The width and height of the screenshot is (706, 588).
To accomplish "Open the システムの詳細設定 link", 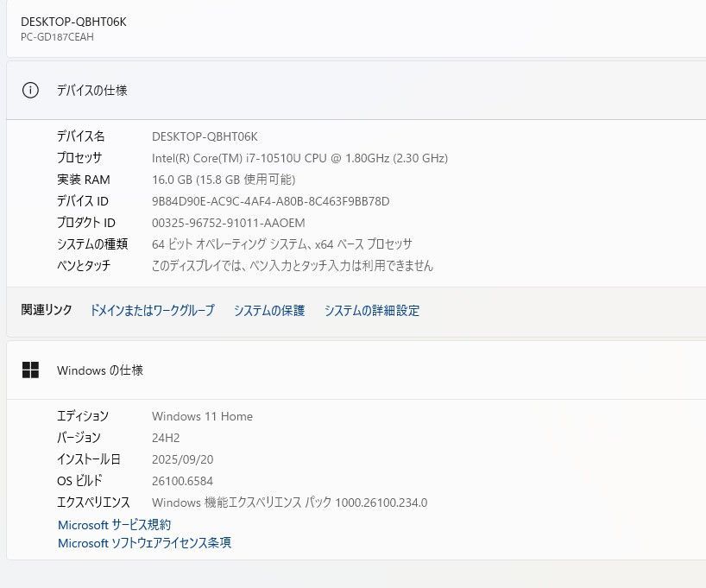I will (371, 311).
